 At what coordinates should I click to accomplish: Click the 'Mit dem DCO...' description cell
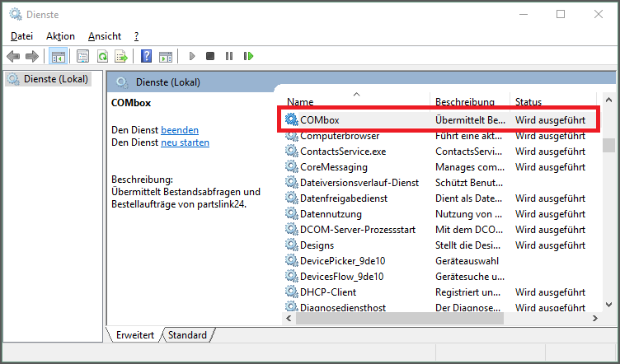(469, 230)
